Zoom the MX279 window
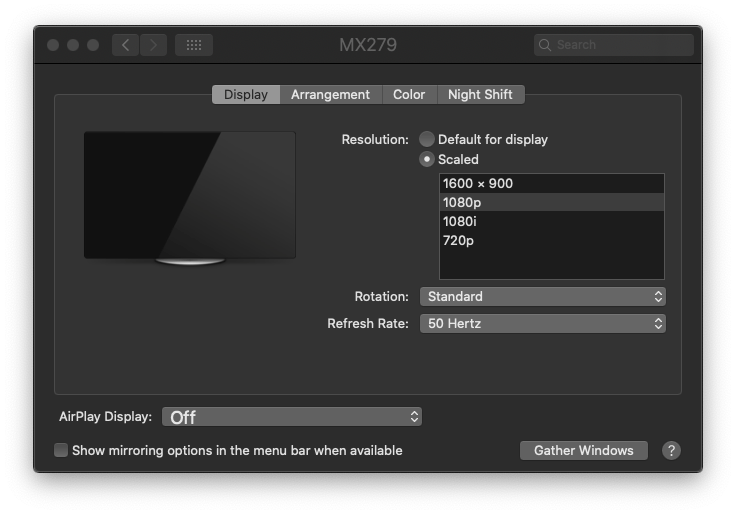Screen dimensions: 736x514 pyautogui.click(x=93, y=45)
